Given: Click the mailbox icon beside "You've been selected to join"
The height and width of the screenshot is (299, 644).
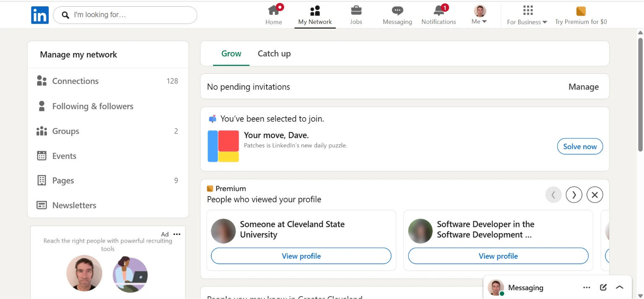Looking at the screenshot, I should coord(213,119).
